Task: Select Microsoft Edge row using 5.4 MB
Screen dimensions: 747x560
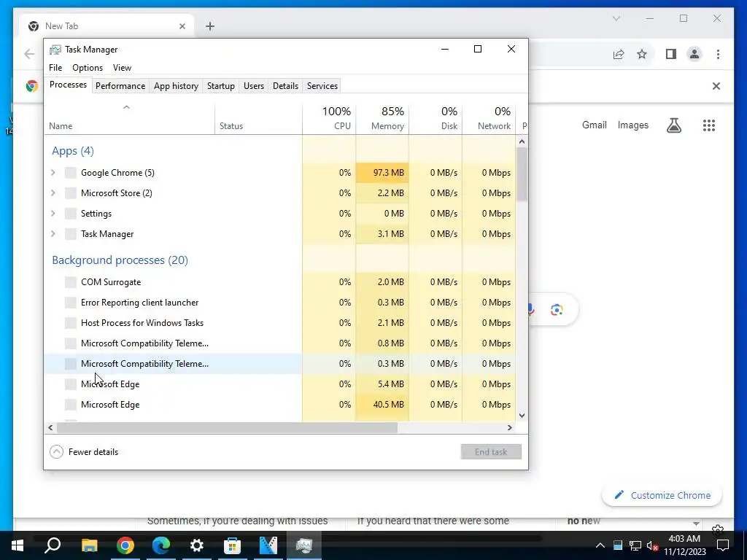Action: [279, 384]
